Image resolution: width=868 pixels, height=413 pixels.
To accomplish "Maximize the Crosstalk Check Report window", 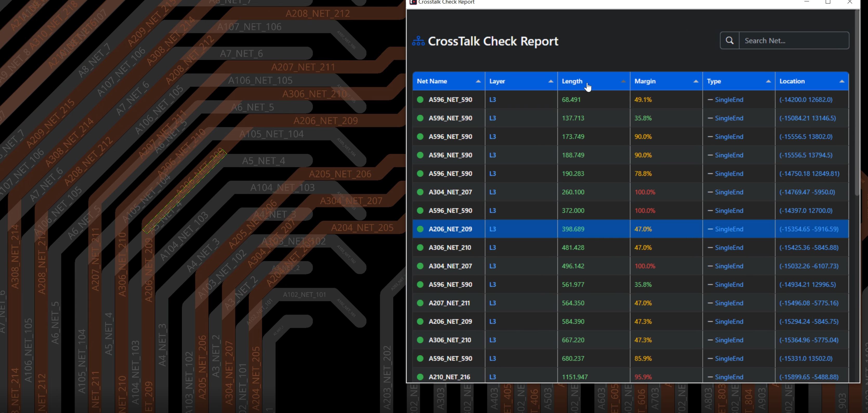I will click(828, 2).
